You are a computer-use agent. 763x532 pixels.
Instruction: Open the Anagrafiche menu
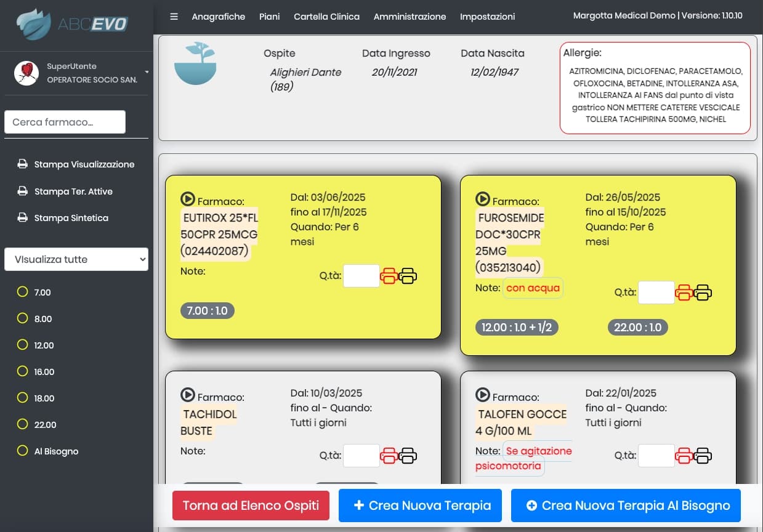click(218, 17)
